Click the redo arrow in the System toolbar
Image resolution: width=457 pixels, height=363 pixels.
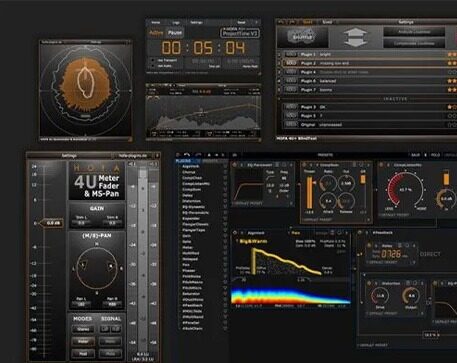[198, 155]
